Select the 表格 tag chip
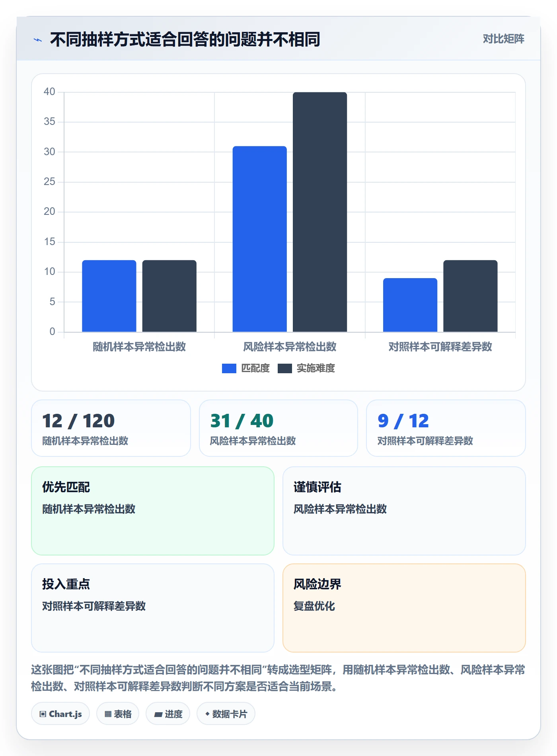Screen dimensions: 557x756 (x=118, y=714)
